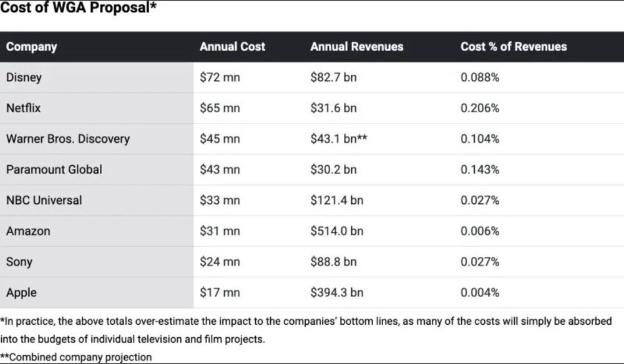624x364 pixels.
Task: Click the Cost % of Revenues header
Action: pyautogui.click(x=513, y=47)
